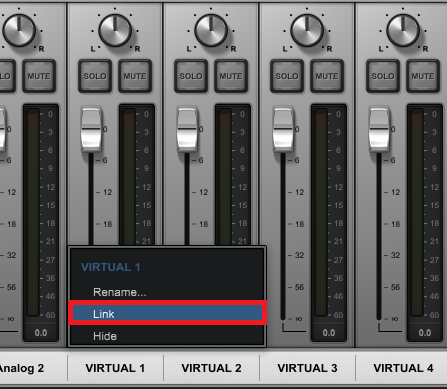Solo the VIRTUAL 1 channel
Viewport: 447px width, 389px height.
(x=95, y=76)
